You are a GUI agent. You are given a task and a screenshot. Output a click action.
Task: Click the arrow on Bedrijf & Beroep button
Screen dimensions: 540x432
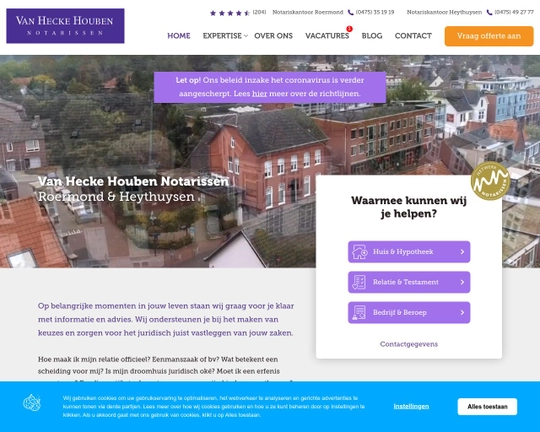[x=462, y=312]
